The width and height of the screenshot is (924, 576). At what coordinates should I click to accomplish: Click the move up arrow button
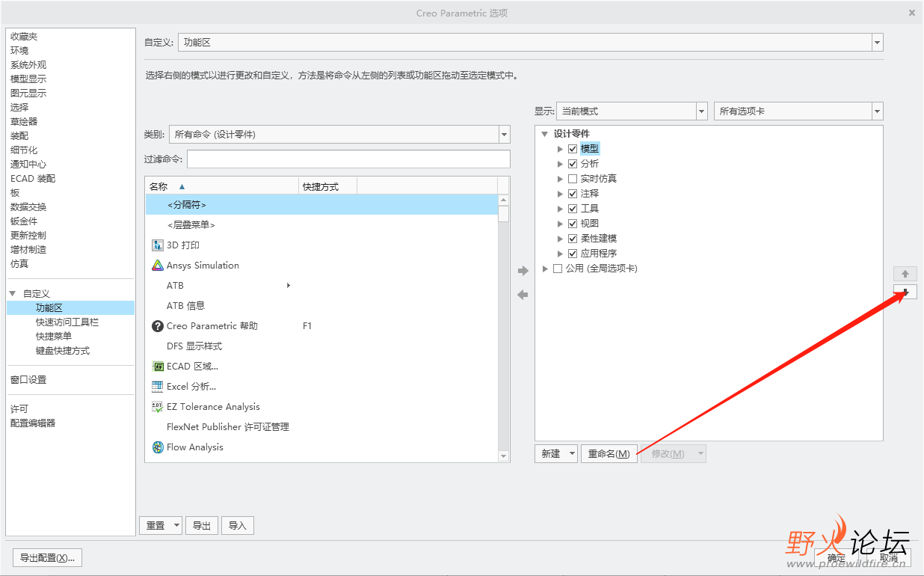(x=905, y=274)
